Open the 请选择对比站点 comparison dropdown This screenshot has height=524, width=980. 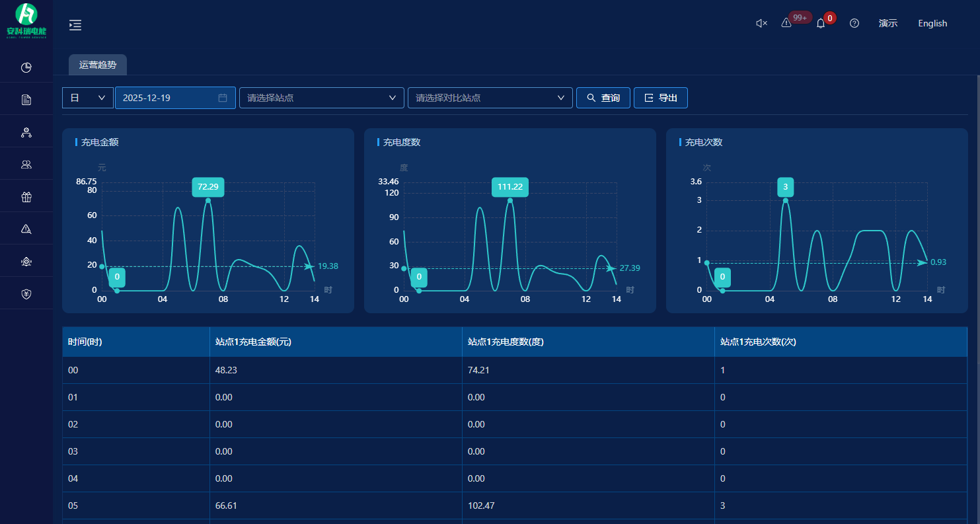(490, 98)
